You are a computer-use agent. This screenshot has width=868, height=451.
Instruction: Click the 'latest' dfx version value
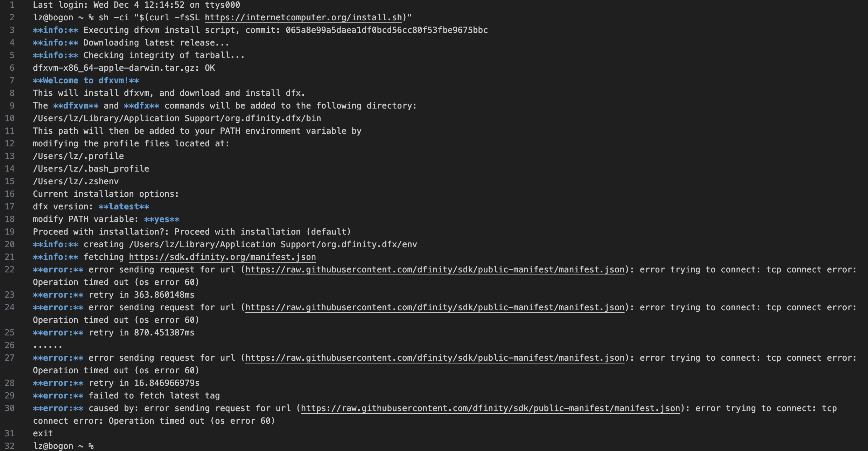click(x=124, y=207)
